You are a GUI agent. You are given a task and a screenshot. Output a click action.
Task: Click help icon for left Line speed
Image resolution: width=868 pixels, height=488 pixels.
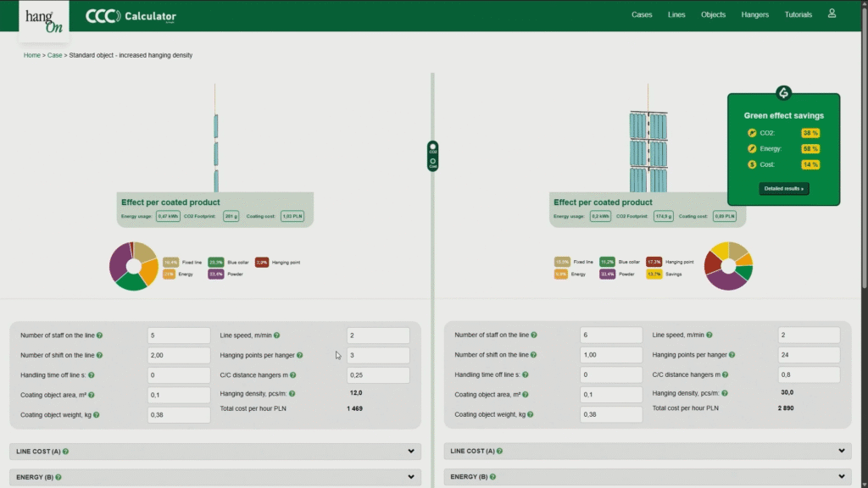tap(276, 335)
